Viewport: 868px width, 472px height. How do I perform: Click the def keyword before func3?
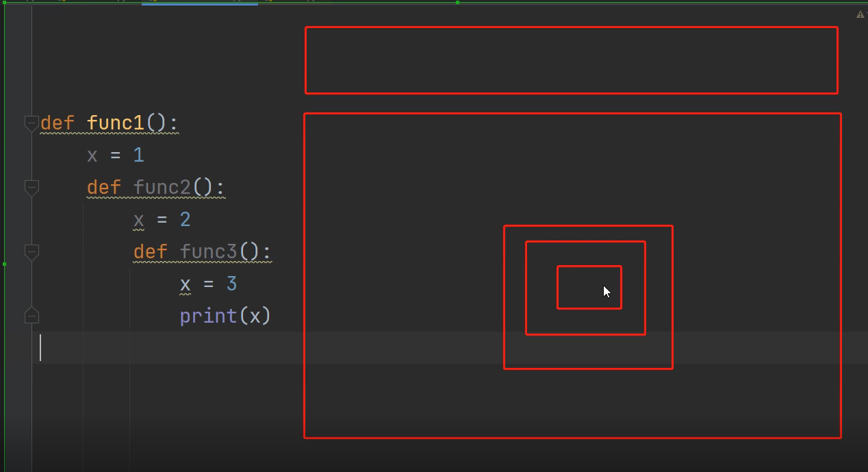click(x=151, y=252)
